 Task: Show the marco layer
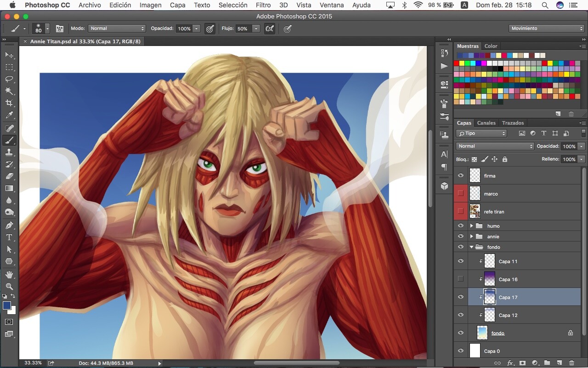point(461,194)
